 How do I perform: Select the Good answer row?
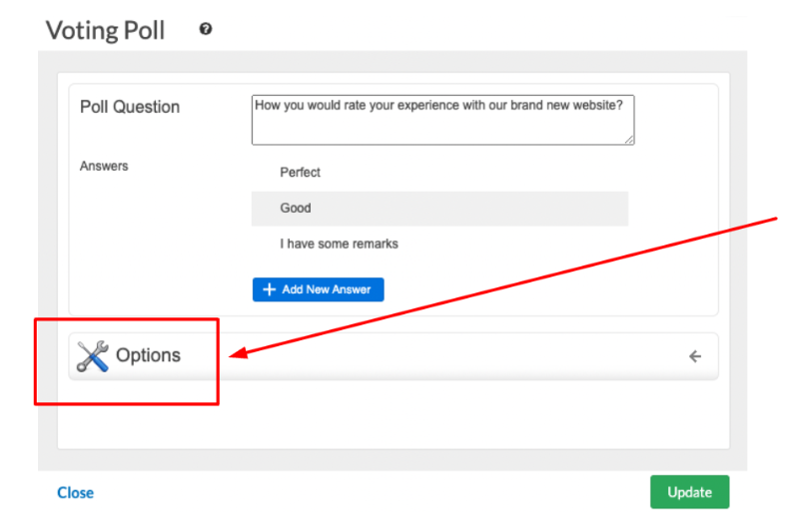tap(439, 208)
